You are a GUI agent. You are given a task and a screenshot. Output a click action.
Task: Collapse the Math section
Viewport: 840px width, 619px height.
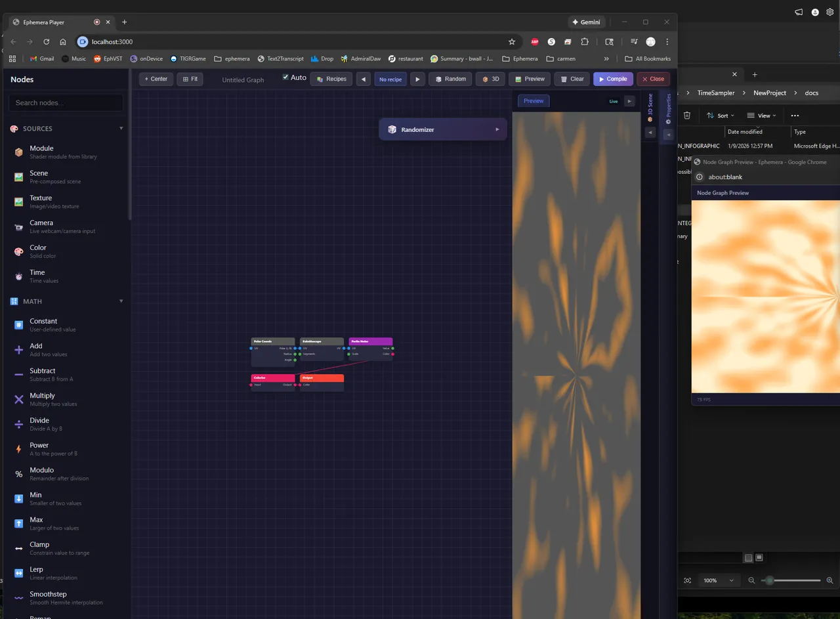pyautogui.click(x=121, y=301)
